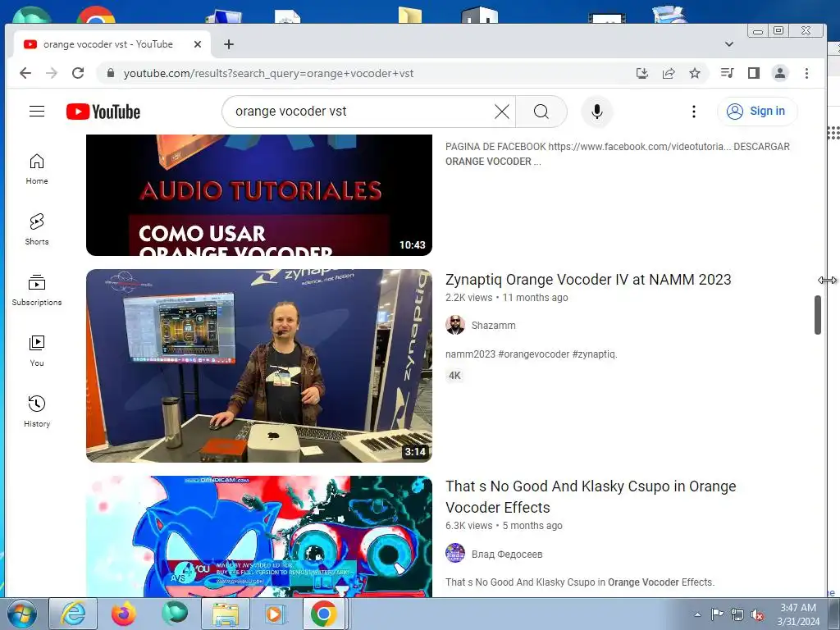Open the Klasky Csupo effects video thumbnail
Image resolution: width=840 pixels, height=630 pixels.
point(258,536)
